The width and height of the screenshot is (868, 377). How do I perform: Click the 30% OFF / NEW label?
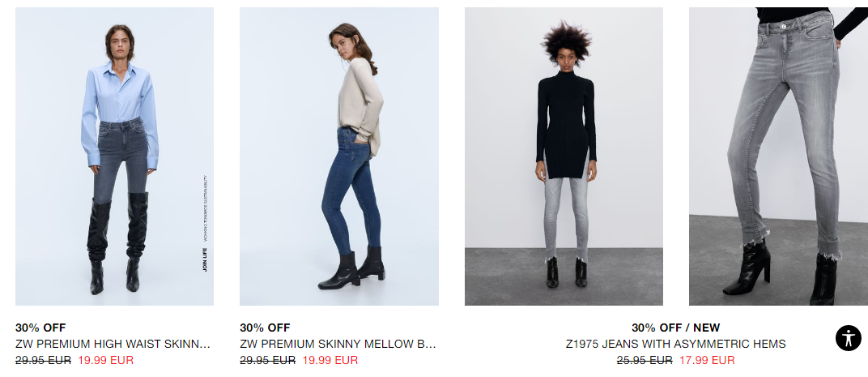(x=675, y=328)
